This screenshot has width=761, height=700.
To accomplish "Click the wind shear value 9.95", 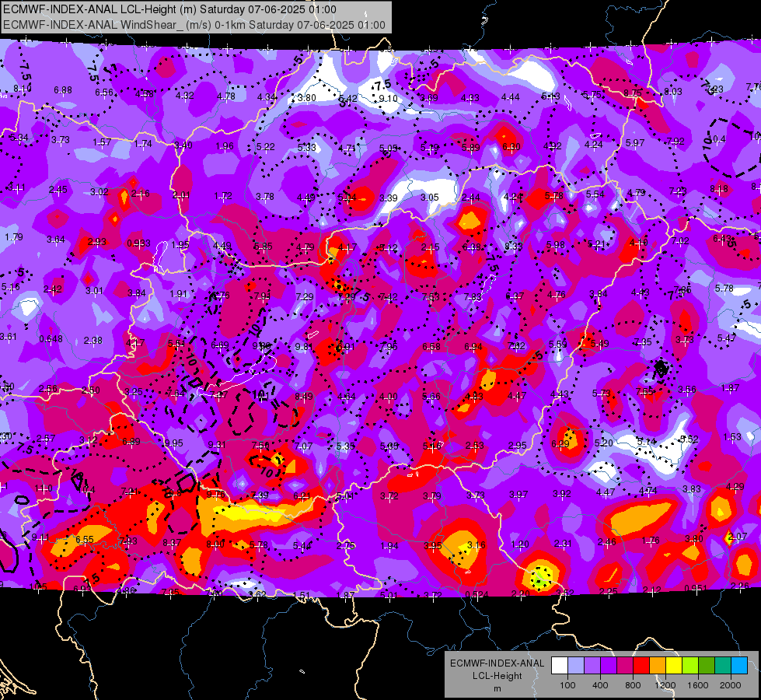I will tap(174, 443).
